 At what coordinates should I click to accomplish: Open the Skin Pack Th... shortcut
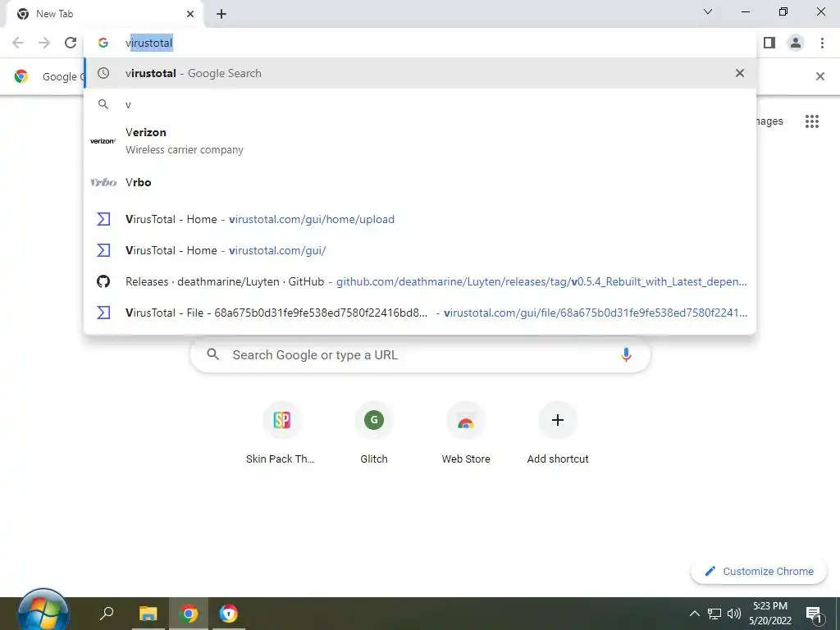coord(281,433)
